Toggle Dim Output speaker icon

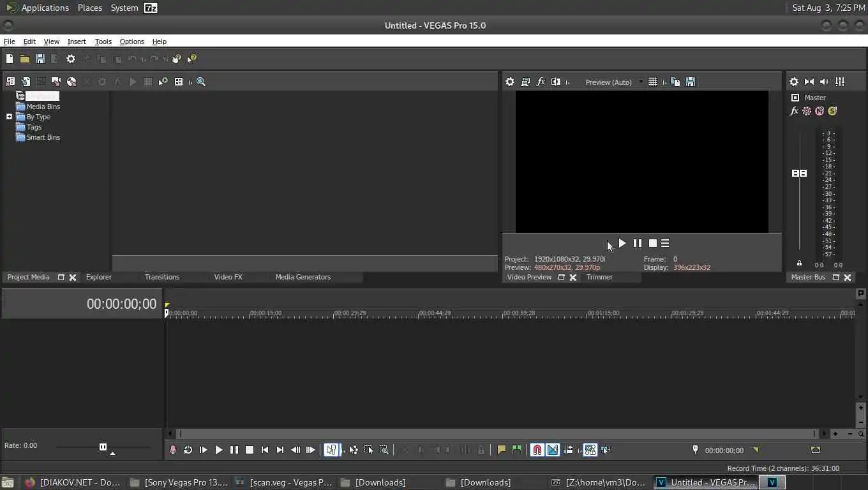[x=825, y=82]
